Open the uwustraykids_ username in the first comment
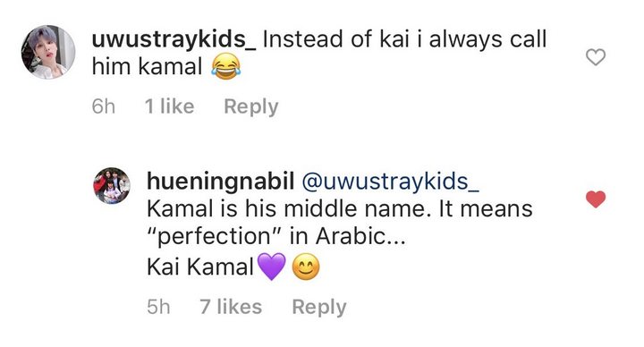Image resolution: width=644 pixels, height=347 pixels. click(x=174, y=40)
